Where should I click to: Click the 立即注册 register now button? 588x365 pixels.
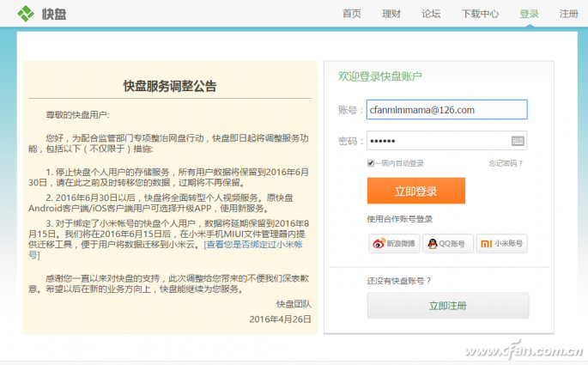447,306
